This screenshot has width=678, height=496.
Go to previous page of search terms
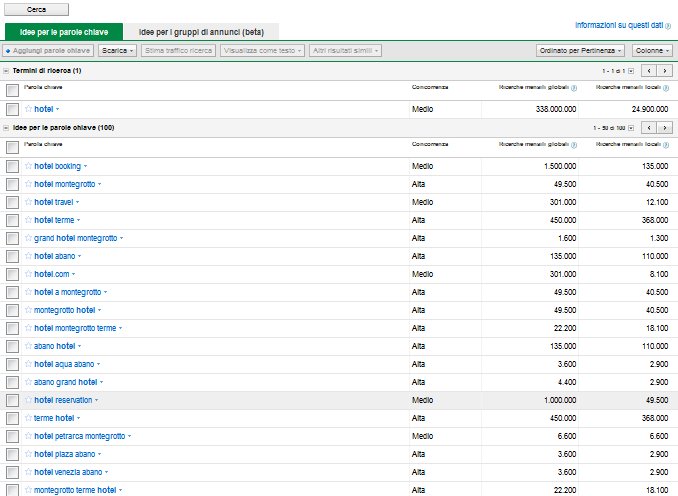click(x=649, y=70)
